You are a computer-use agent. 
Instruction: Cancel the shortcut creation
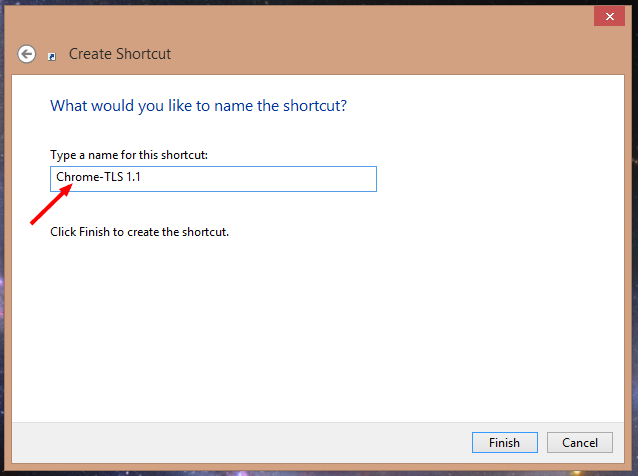(580, 442)
